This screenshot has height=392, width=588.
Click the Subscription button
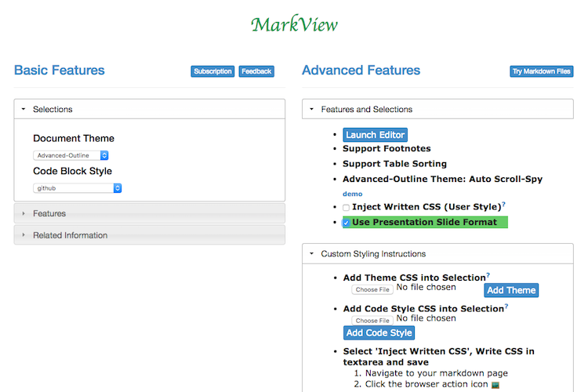pos(212,71)
